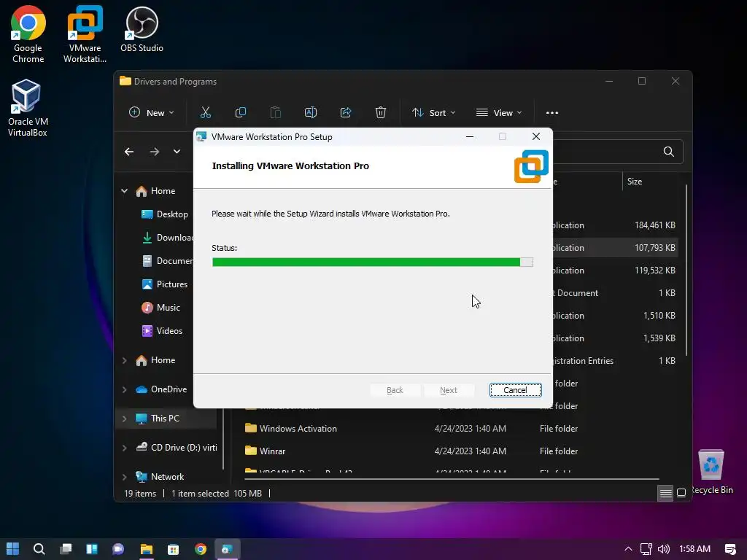
Task: Open volume control tray icon
Action: point(664,549)
